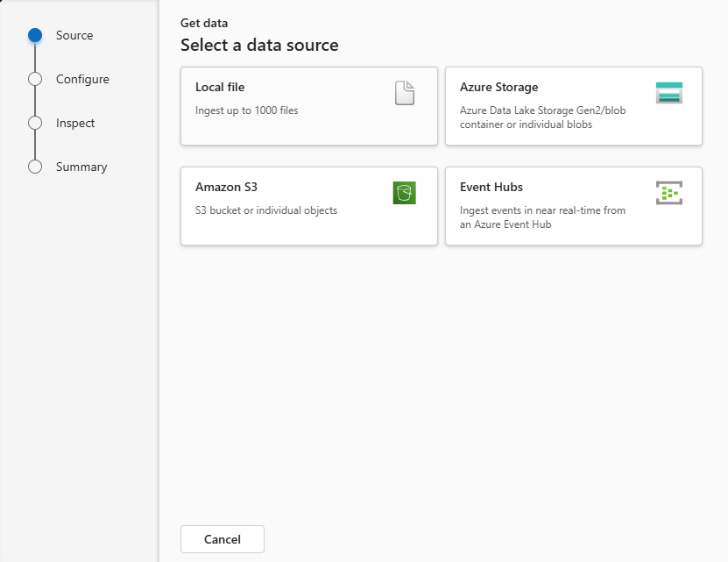Screen dimensions: 728x562
Task: Select the Amazon S3 card title
Action: 226,187
